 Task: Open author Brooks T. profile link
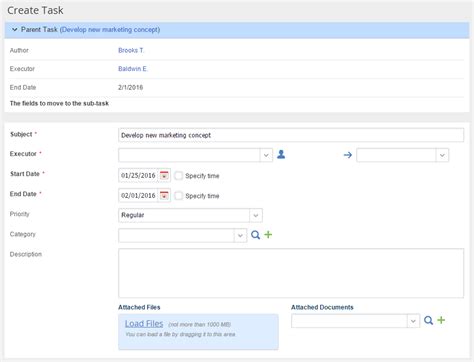coord(131,50)
